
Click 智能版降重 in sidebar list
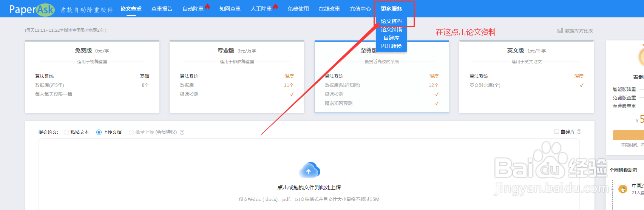[624, 90]
